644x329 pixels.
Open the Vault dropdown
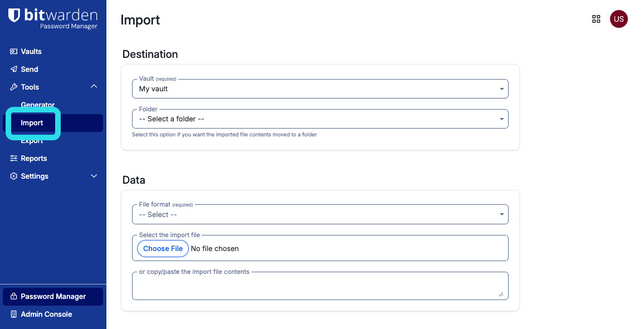(x=320, y=89)
